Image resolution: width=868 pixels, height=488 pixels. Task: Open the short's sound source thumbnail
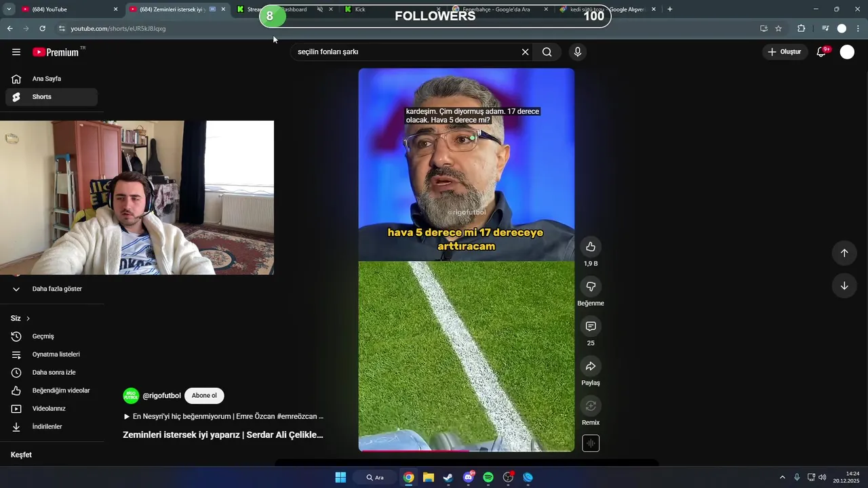point(591,443)
